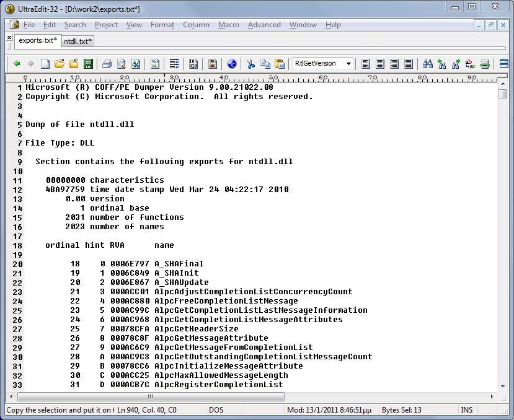Left-align the paragraph
Viewport: 514px width, 420px height.
(x=365, y=64)
